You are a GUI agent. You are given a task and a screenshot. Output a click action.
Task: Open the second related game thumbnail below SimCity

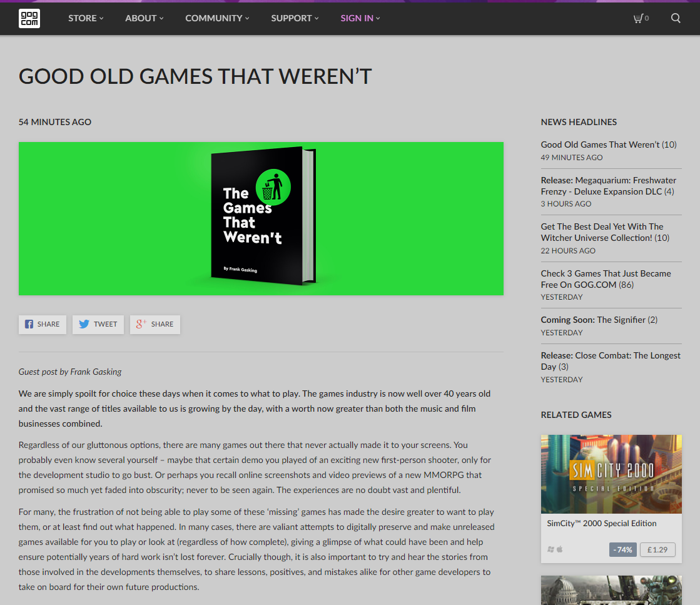(x=611, y=590)
